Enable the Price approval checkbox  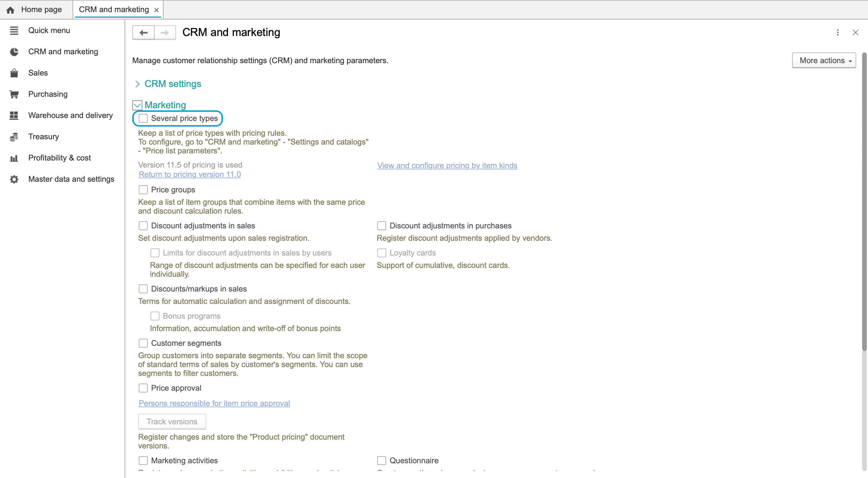pos(143,388)
